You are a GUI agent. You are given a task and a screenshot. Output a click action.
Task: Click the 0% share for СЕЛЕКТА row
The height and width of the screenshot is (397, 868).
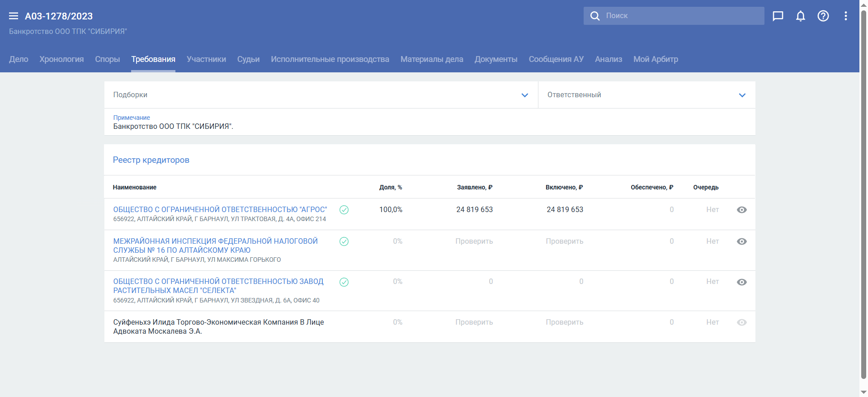397,282
